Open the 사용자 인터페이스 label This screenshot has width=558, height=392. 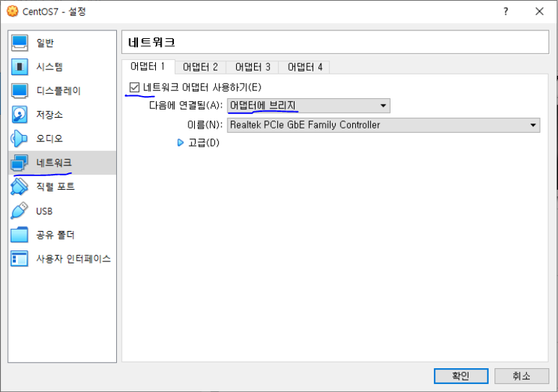coord(74,258)
